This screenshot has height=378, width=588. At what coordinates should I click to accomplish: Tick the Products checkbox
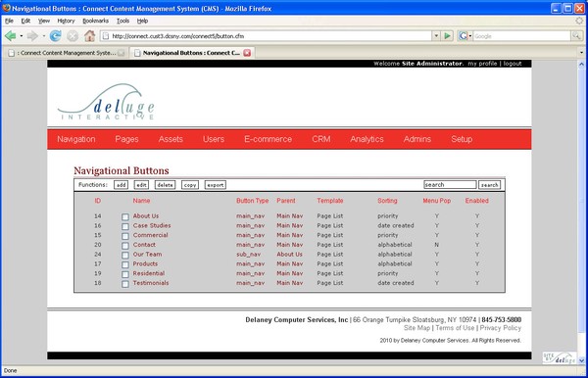point(125,264)
